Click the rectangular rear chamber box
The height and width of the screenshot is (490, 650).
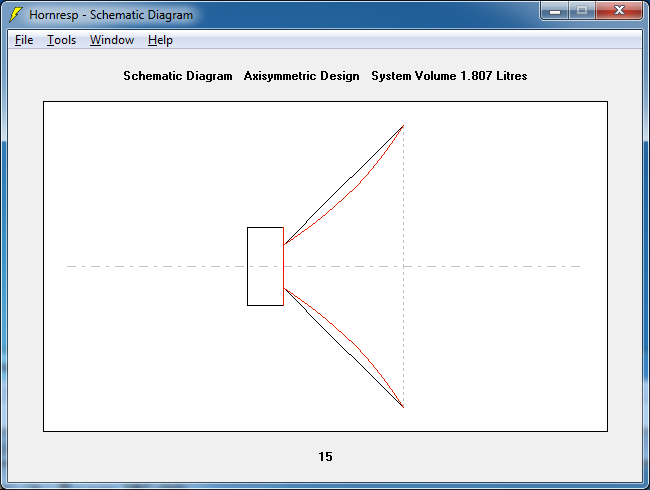(x=265, y=267)
